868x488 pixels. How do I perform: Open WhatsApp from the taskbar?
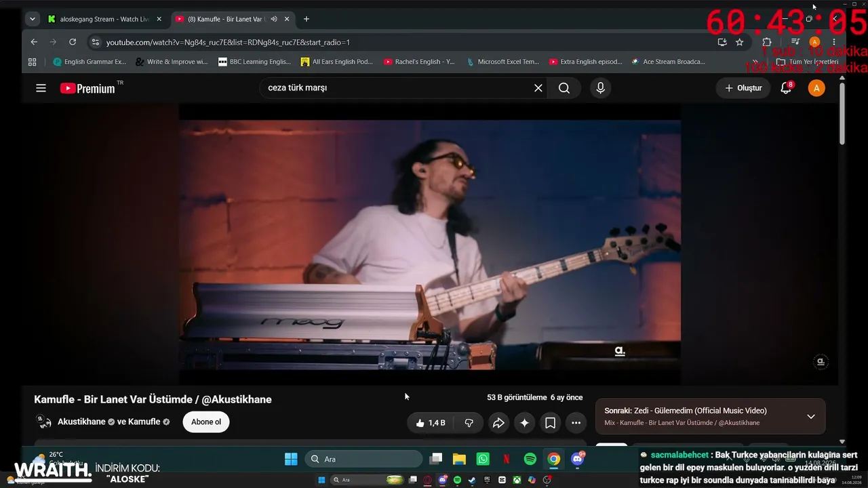coord(483,459)
